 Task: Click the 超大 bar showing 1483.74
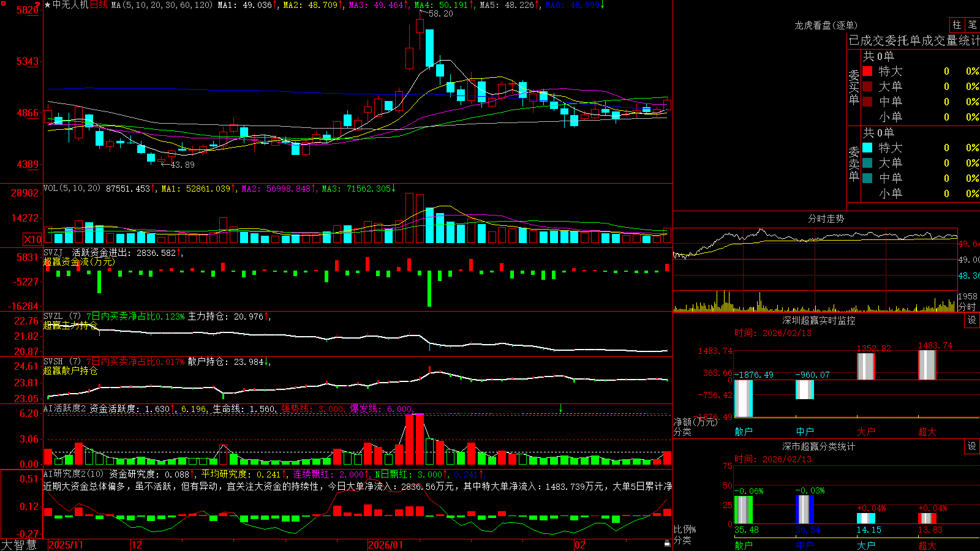coord(927,365)
